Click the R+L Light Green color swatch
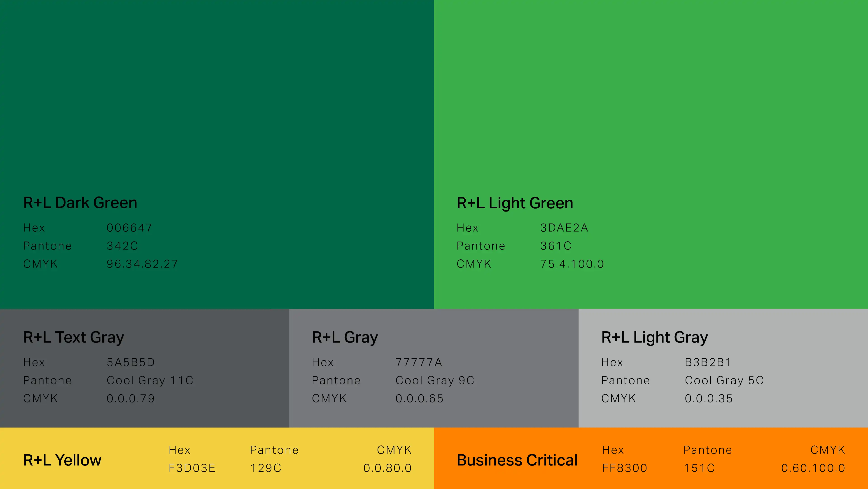Image resolution: width=868 pixels, height=489 pixels. (650, 101)
